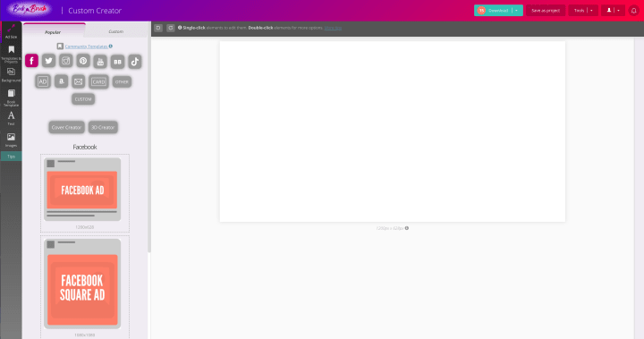This screenshot has width=644, height=339.
Task: Click the Download button
Action: [493, 10]
